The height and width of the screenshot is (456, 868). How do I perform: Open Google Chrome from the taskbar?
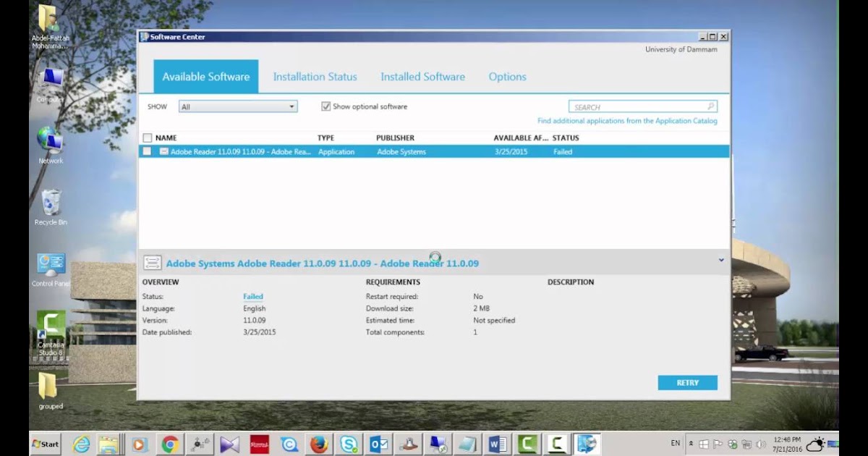[x=170, y=444]
